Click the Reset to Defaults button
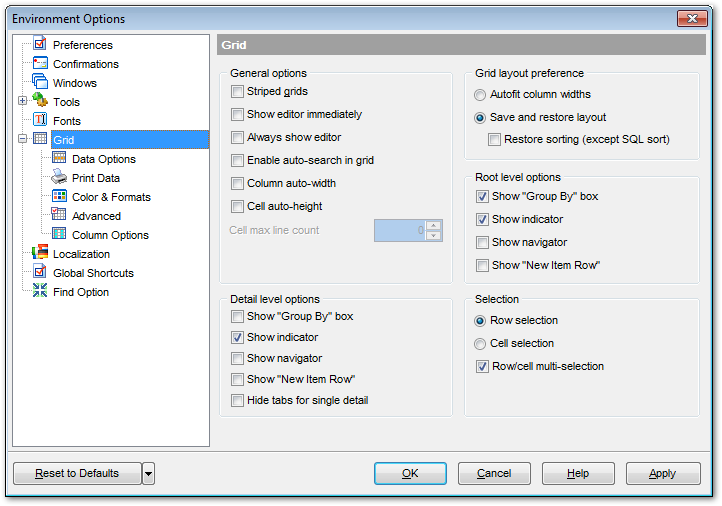722x506 pixels. click(x=77, y=474)
